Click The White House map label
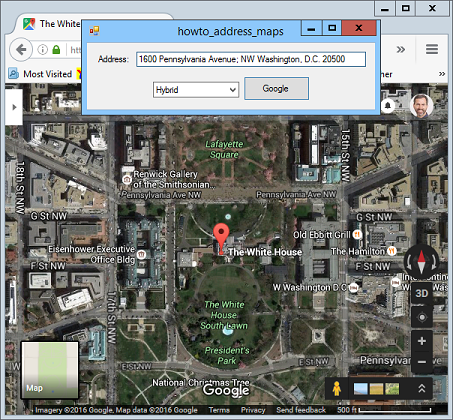This screenshot has width=453, height=420. [265, 252]
